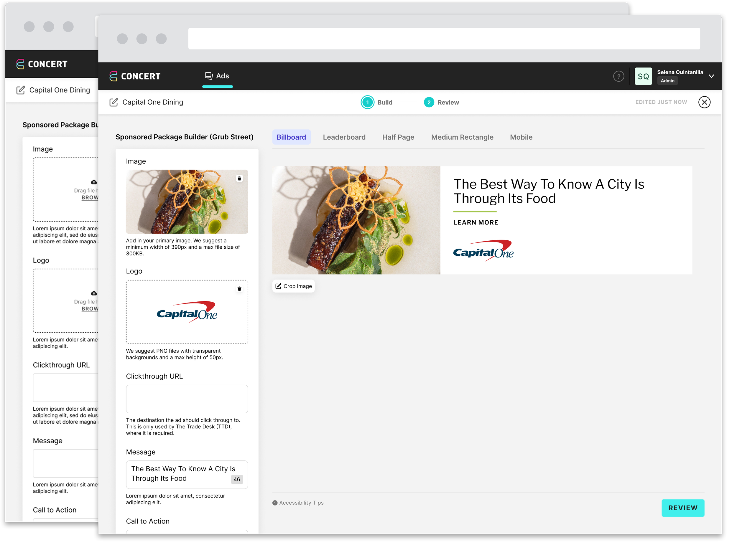This screenshot has height=560, width=737.
Task: Click the Capital One Dining title in front window
Action: point(153,102)
